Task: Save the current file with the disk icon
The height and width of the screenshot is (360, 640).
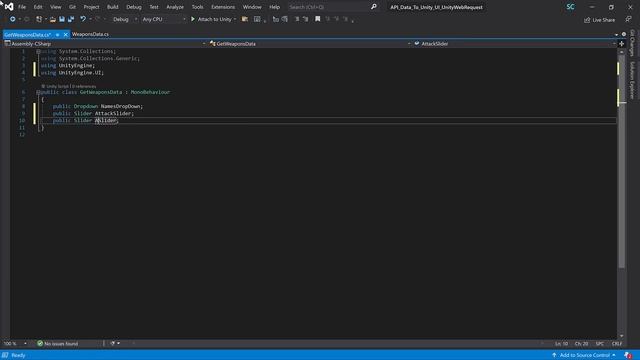Action: (62, 19)
